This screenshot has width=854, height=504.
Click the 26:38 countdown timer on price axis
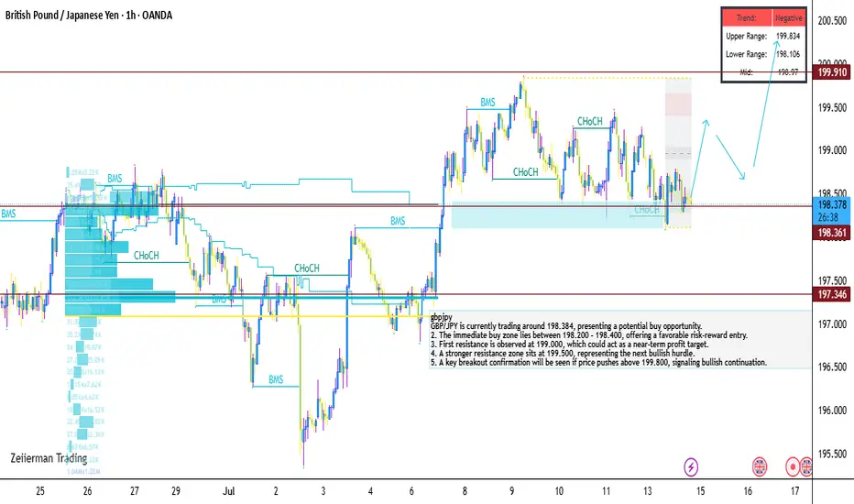(x=827, y=217)
